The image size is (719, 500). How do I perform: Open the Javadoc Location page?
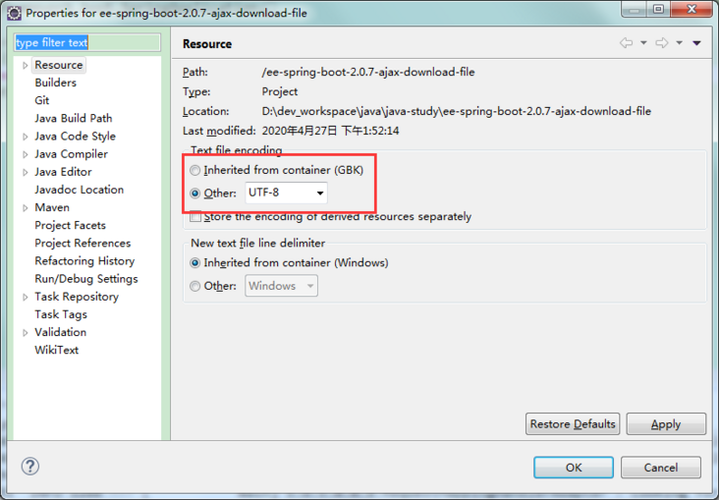pos(79,190)
